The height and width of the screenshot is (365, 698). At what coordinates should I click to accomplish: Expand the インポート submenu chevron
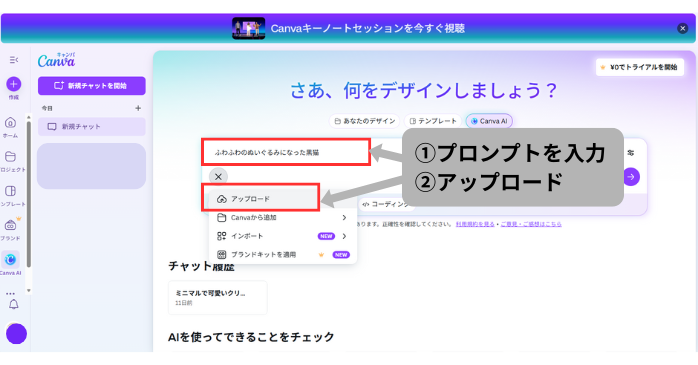pos(344,236)
